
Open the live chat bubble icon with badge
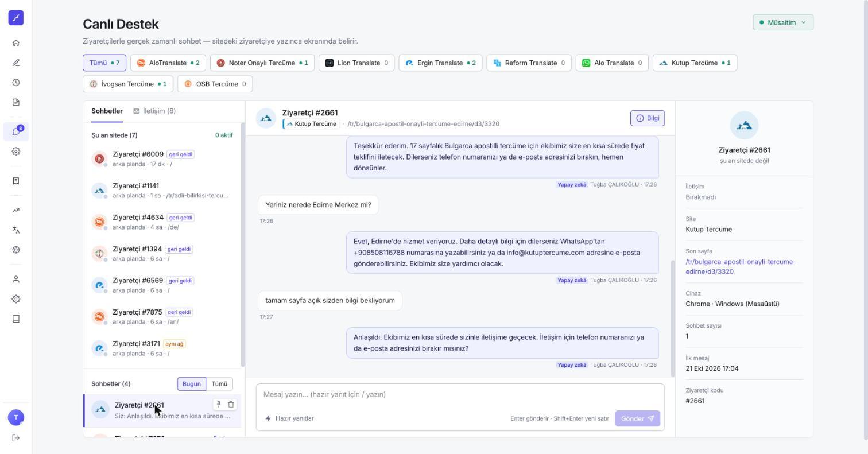(x=16, y=131)
